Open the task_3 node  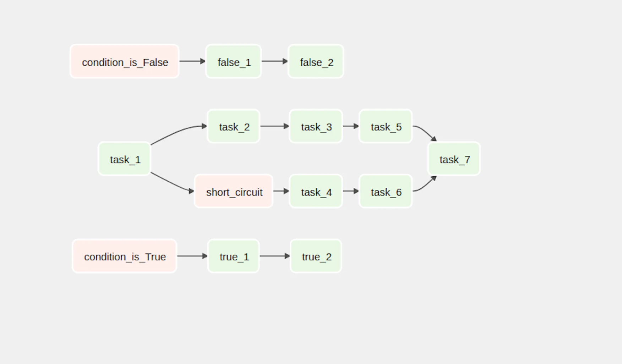click(x=316, y=126)
